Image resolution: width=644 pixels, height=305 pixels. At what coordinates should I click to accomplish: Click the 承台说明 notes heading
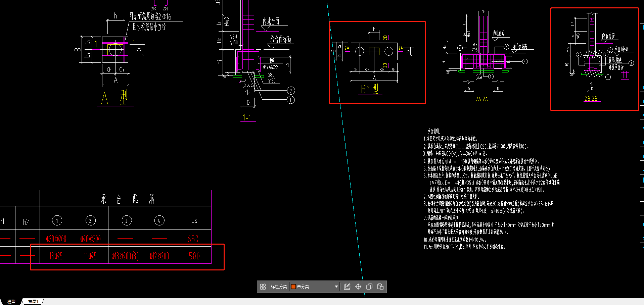point(434,131)
